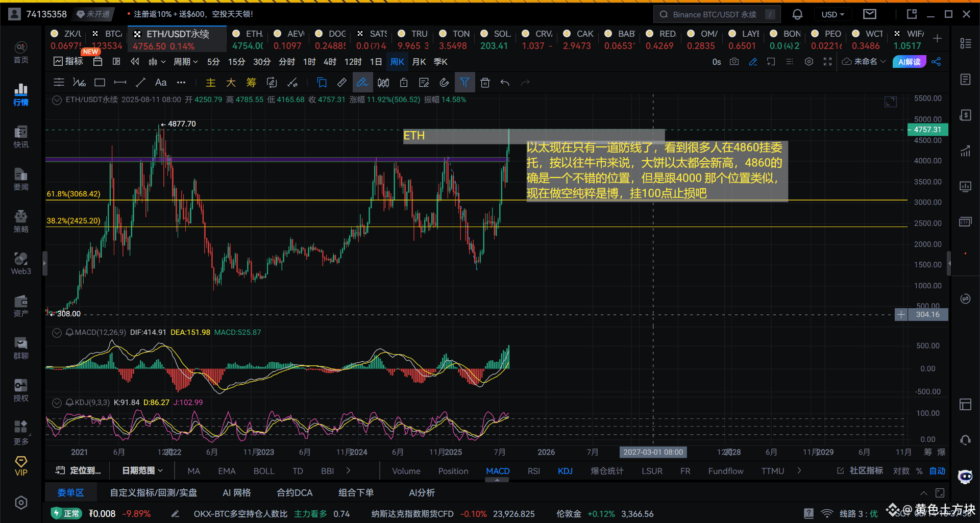This screenshot has height=523, width=980.
Task: Open the 快讯 news flash sidebar item
Action: [x=21, y=137]
